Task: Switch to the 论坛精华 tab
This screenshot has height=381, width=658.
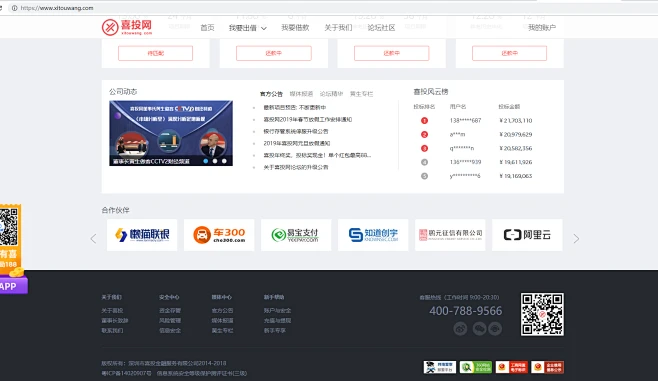Action: (332, 94)
